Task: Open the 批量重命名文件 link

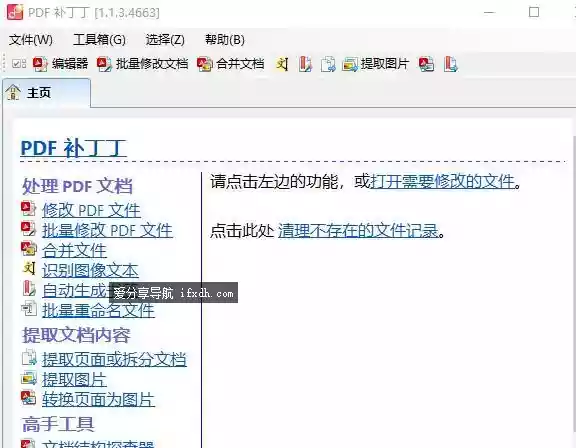Action: (98, 311)
